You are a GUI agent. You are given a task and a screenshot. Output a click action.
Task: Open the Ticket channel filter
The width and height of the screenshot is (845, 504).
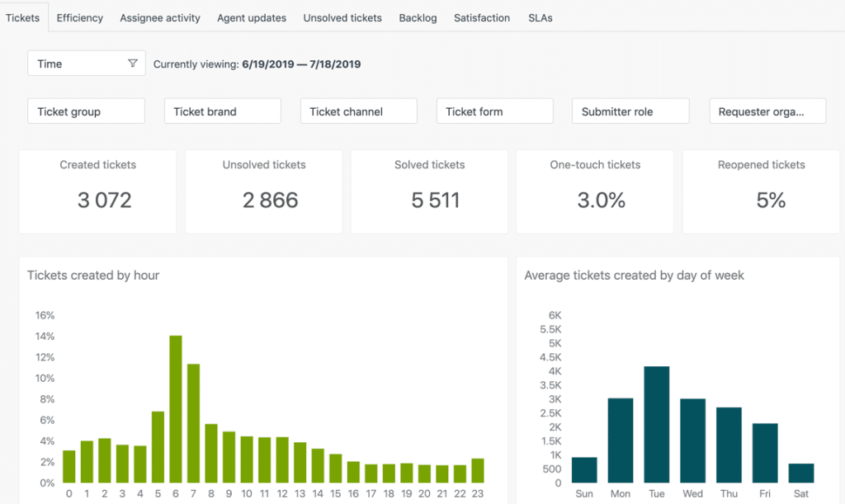(x=358, y=111)
